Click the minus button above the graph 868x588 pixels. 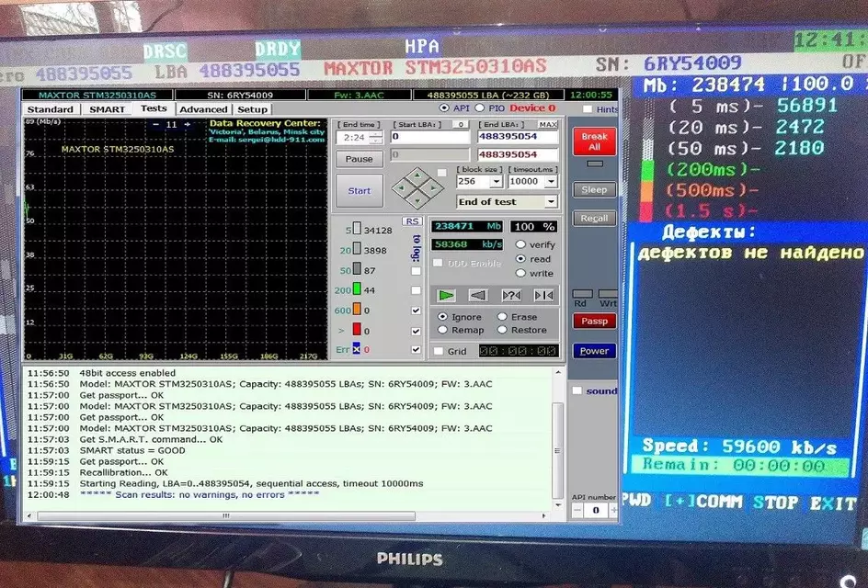click(x=155, y=124)
